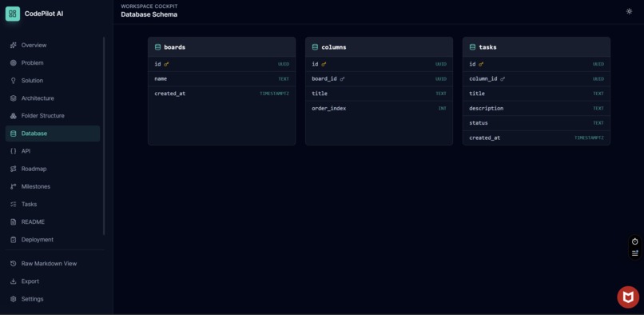Click the Architecture layers icon

[13, 98]
